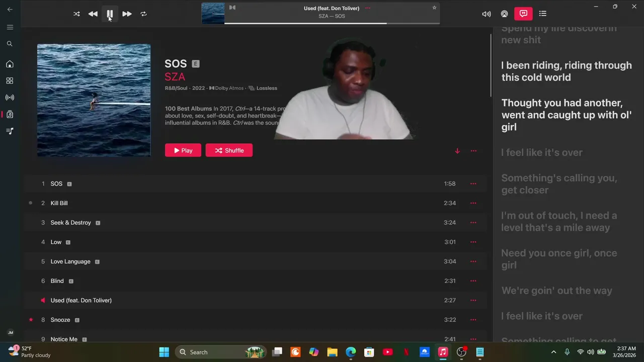
Task: Open the hamburger sidebar menu
Action: tap(10, 27)
